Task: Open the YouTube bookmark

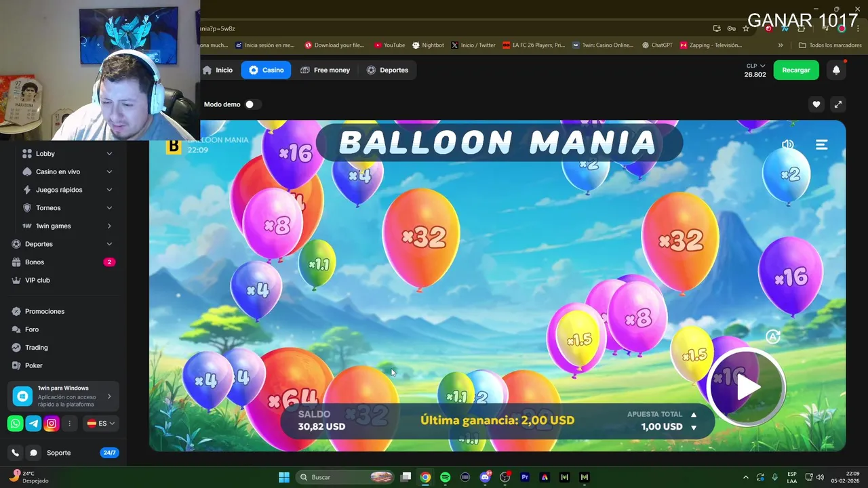Action: coord(389,45)
